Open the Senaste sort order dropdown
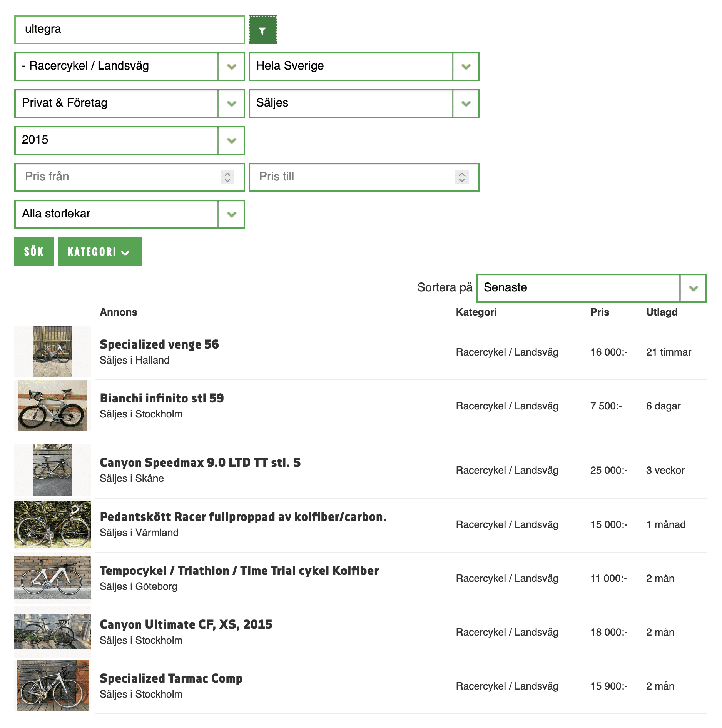722x728 pixels. pos(591,288)
